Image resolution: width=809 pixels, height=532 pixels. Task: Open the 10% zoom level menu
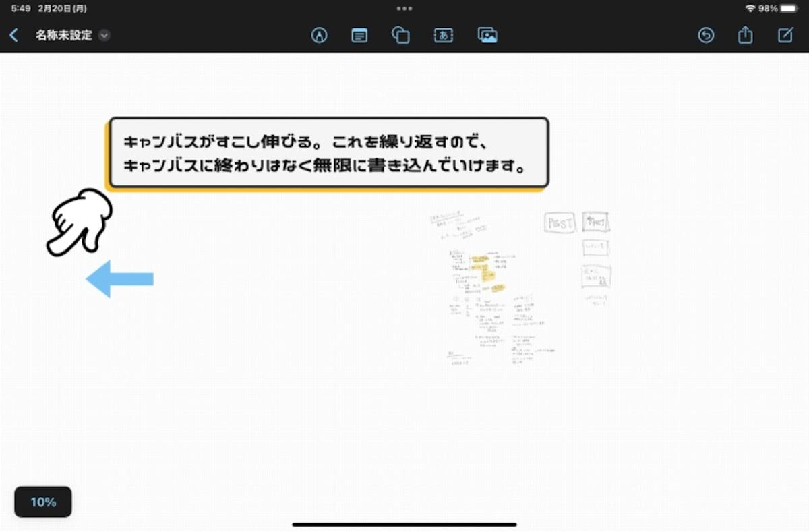pos(43,502)
